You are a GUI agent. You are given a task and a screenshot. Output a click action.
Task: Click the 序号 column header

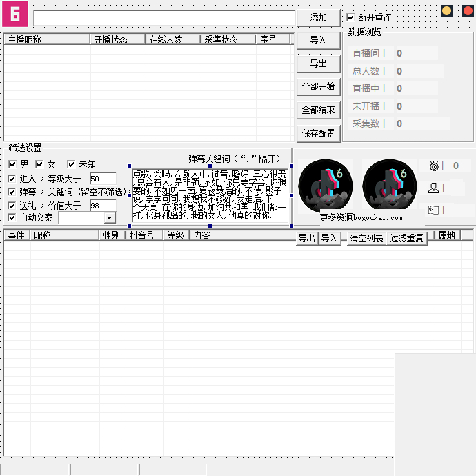tap(273, 39)
